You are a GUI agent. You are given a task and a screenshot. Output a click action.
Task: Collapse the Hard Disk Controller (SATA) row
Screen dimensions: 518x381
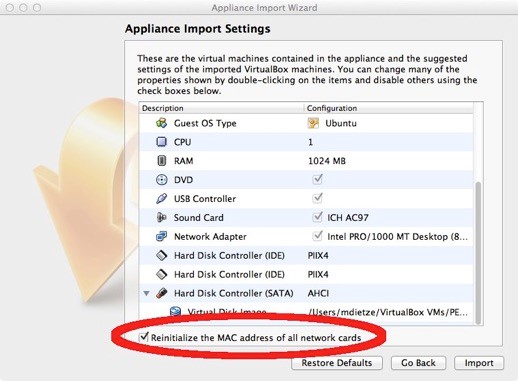146,293
